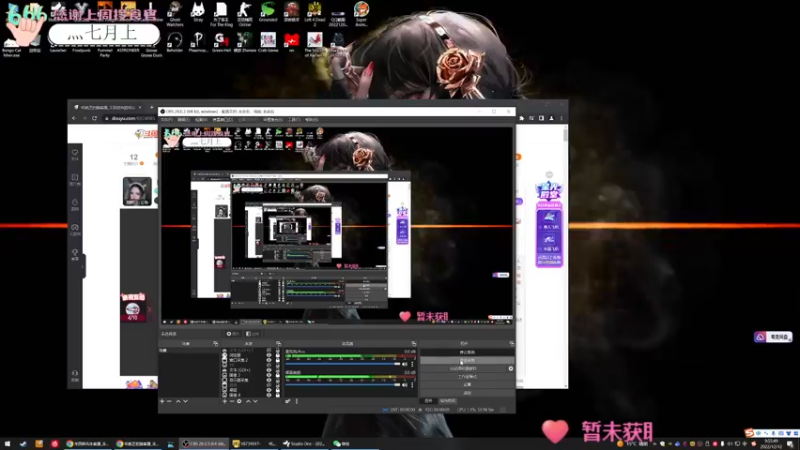800x450 pixels.
Task: Move the selected source up
Action: (248, 401)
